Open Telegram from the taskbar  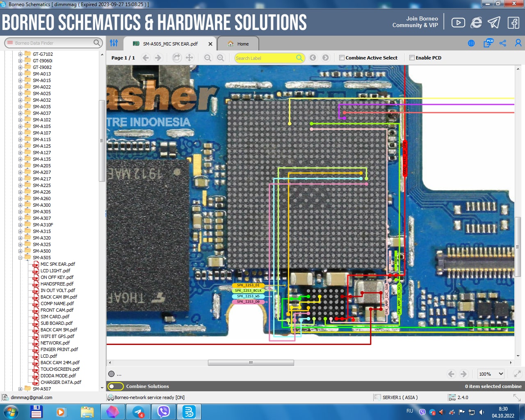[x=138, y=412]
